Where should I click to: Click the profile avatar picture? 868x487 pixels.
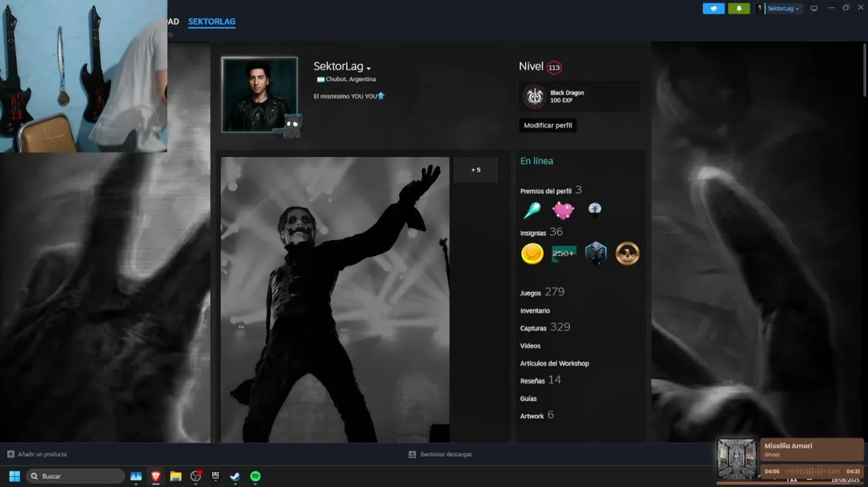(260, 94)
